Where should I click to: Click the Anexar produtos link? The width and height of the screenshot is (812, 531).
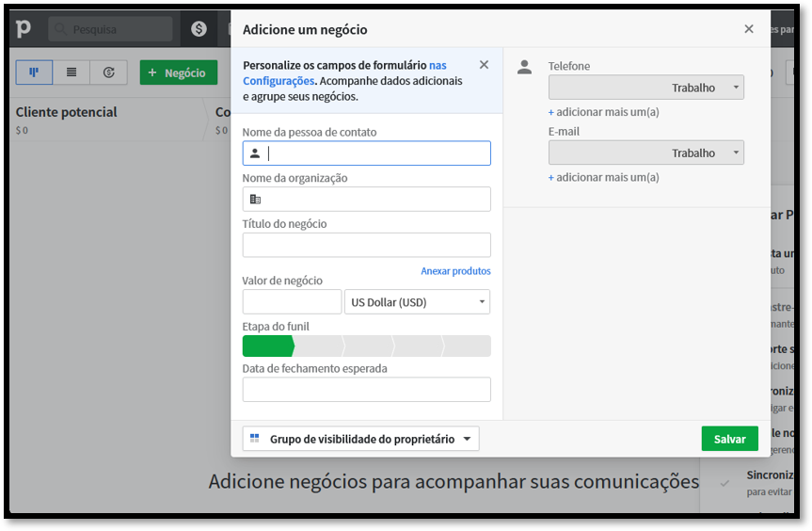click(x=455, y=271)
